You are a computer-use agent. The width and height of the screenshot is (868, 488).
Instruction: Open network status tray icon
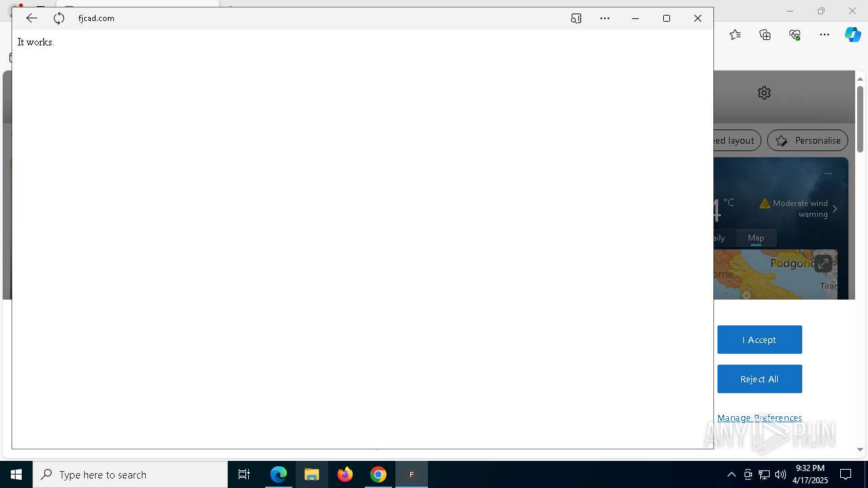click(764, 474)
